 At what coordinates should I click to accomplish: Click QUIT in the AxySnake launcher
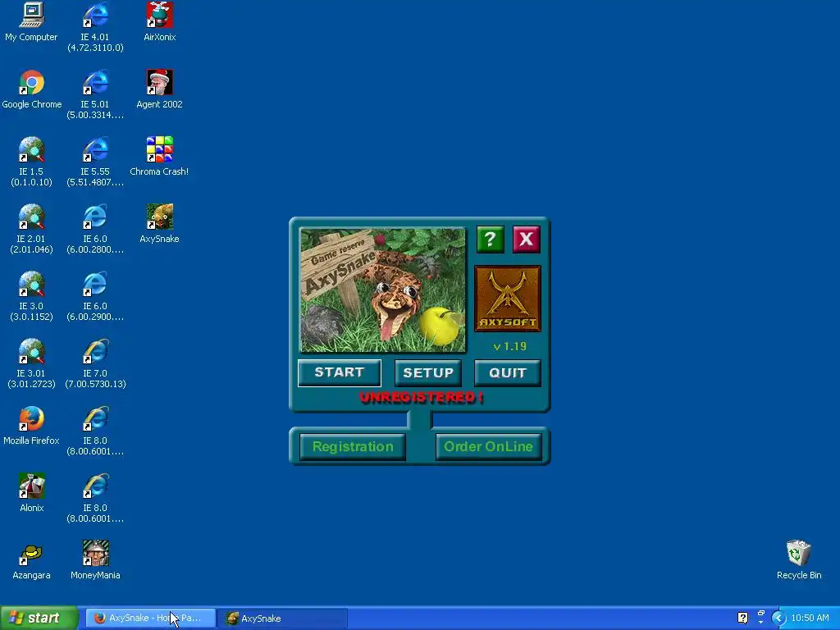(x=507, y=373)
